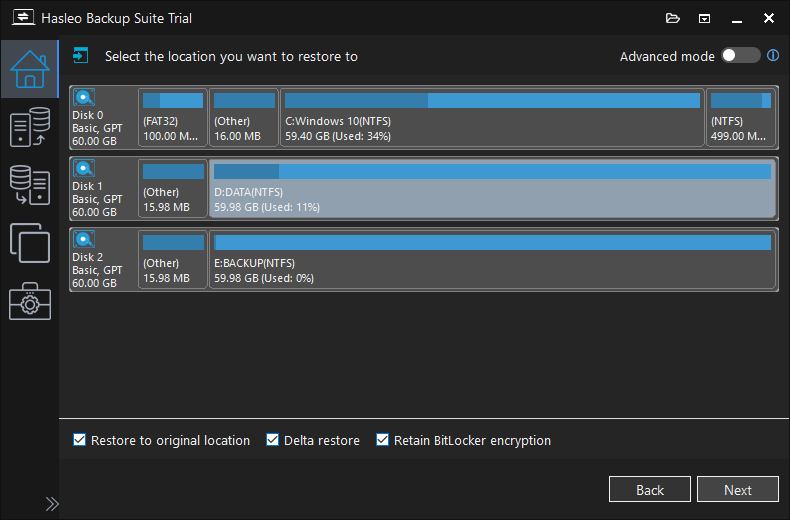Expand the sidebar with double chevron
The image size is (790, 520).
pos(52,504)
